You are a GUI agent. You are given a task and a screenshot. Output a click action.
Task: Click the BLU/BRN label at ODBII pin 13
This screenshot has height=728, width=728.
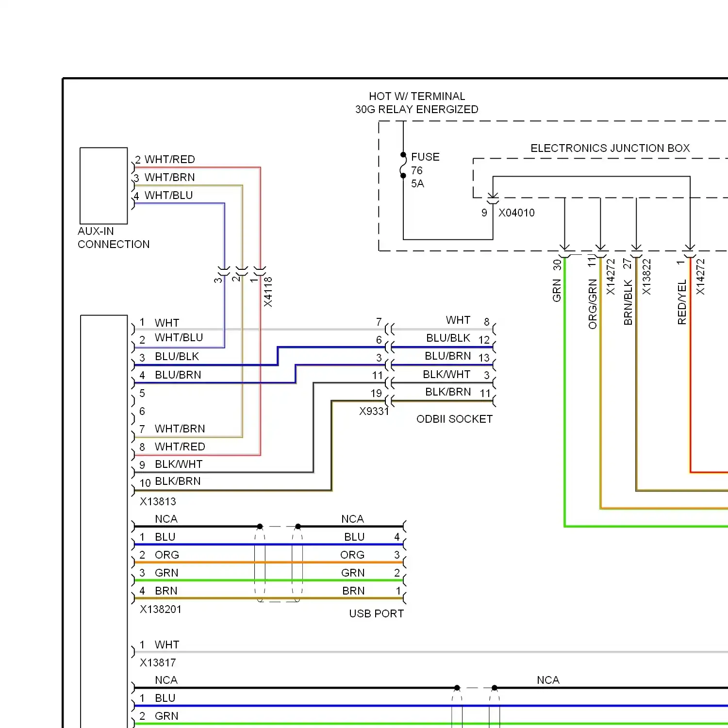pos(447,356)
